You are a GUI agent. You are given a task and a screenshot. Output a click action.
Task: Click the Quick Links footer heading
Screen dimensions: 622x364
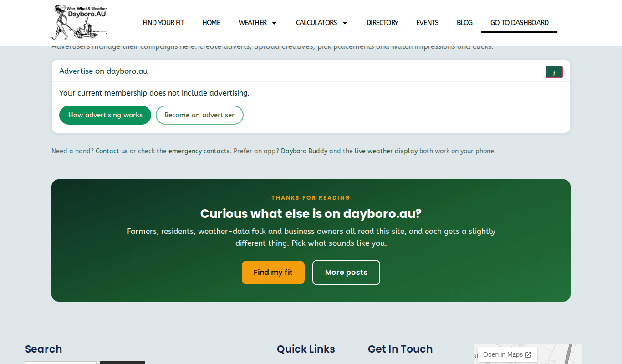click(306, 349)
